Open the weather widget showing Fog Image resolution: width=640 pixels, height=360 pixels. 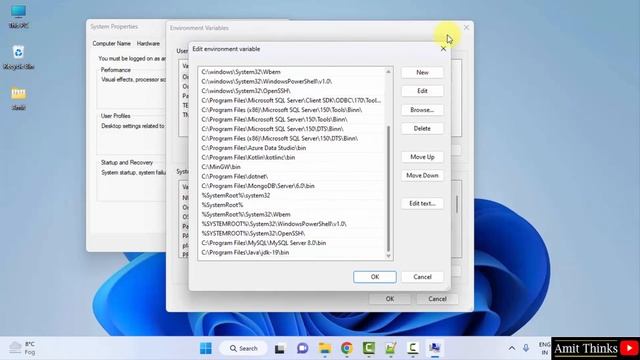point(22,348)
